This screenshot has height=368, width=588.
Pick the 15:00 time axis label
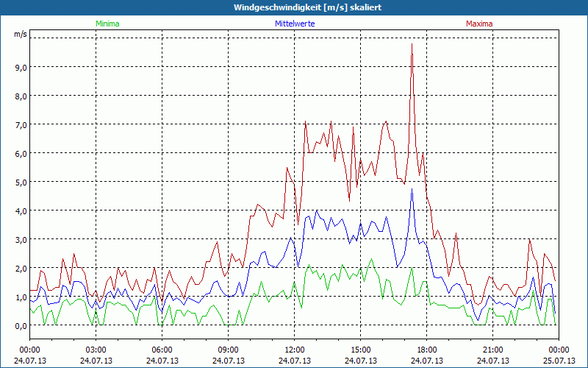coord(361,350)
